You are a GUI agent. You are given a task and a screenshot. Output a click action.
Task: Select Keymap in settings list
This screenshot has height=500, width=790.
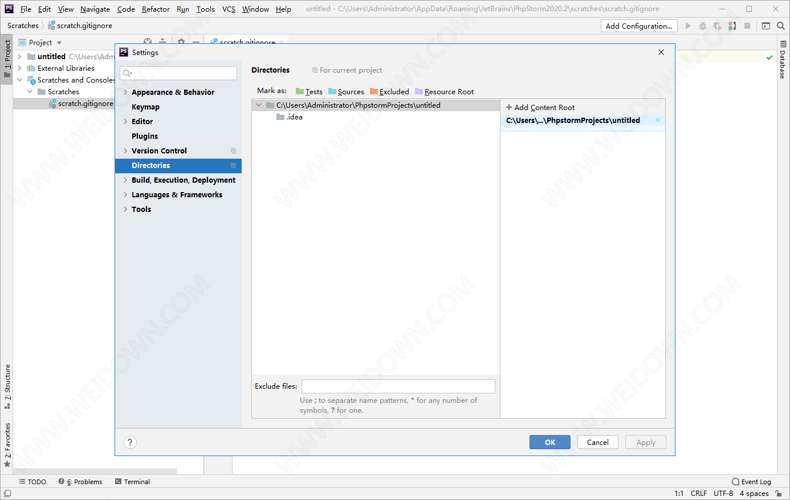tap(146, 107)
